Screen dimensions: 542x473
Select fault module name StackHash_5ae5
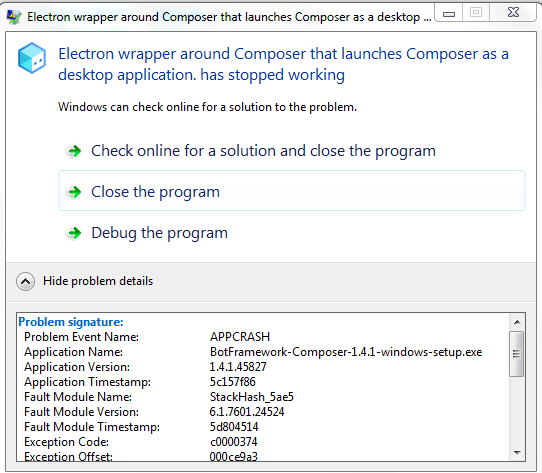click(x=252, y=397)
